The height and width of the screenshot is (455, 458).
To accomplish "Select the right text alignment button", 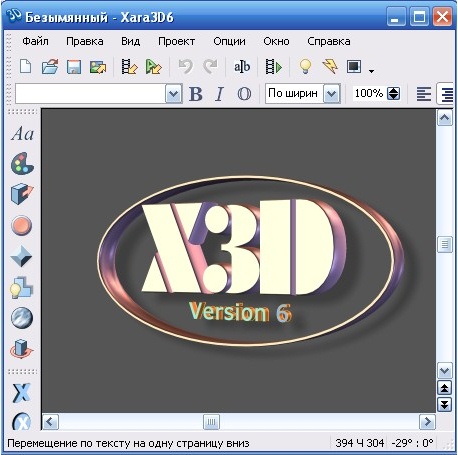I will coord(445,94).
